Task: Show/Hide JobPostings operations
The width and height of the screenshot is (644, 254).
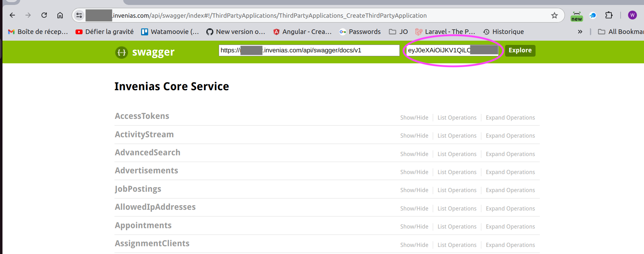Action: [x=414, y=190]
